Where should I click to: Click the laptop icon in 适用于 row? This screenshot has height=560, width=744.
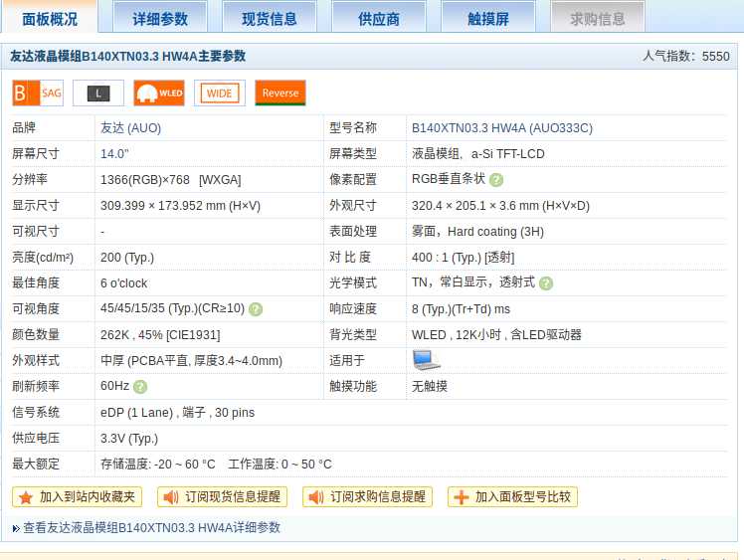tap(426, 360)
